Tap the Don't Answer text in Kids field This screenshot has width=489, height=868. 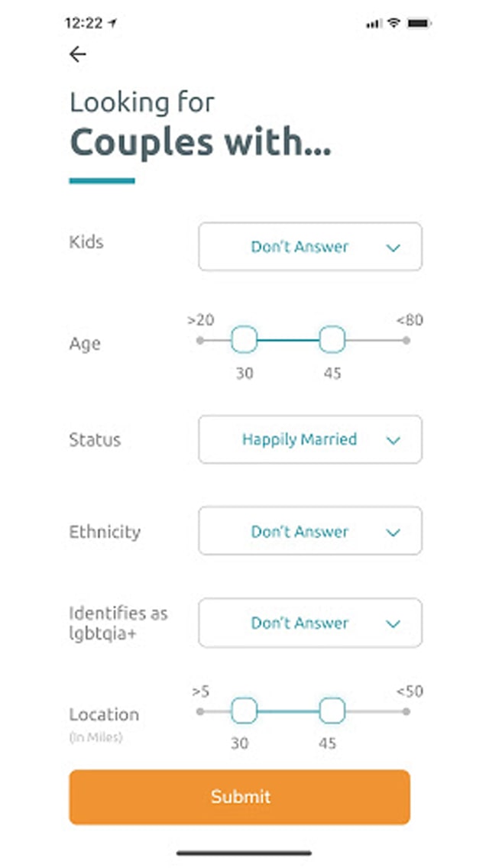pos(300,247)
